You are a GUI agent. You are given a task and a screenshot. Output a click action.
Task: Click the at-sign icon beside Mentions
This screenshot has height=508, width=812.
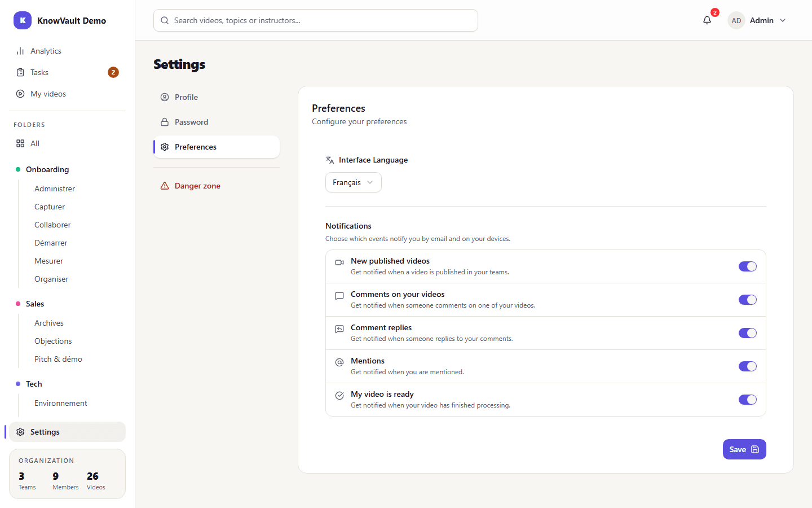pos(339,362)
